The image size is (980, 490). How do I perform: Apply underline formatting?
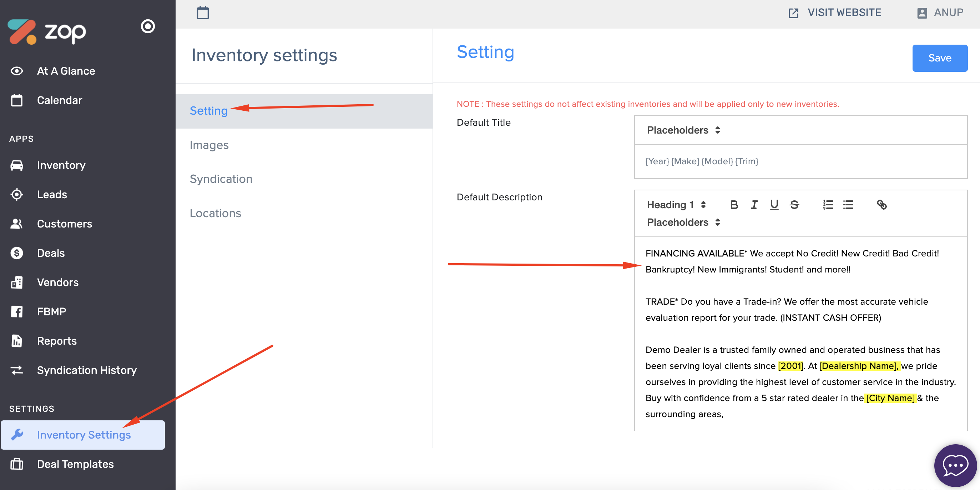(x=774, y=205)
